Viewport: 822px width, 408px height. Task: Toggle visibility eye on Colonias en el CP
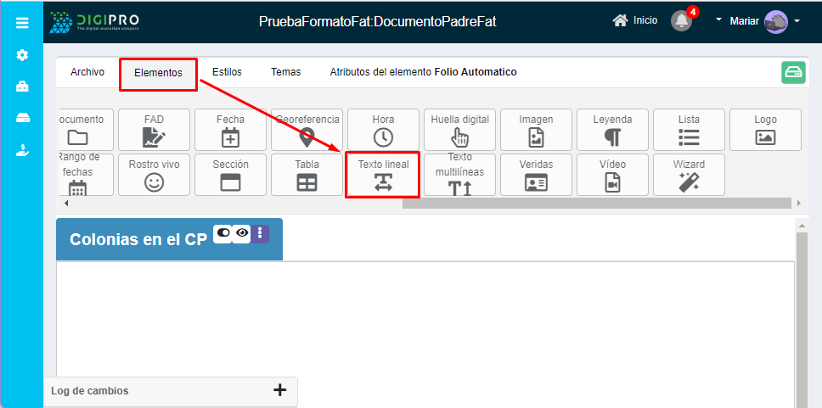coord(242,232)
